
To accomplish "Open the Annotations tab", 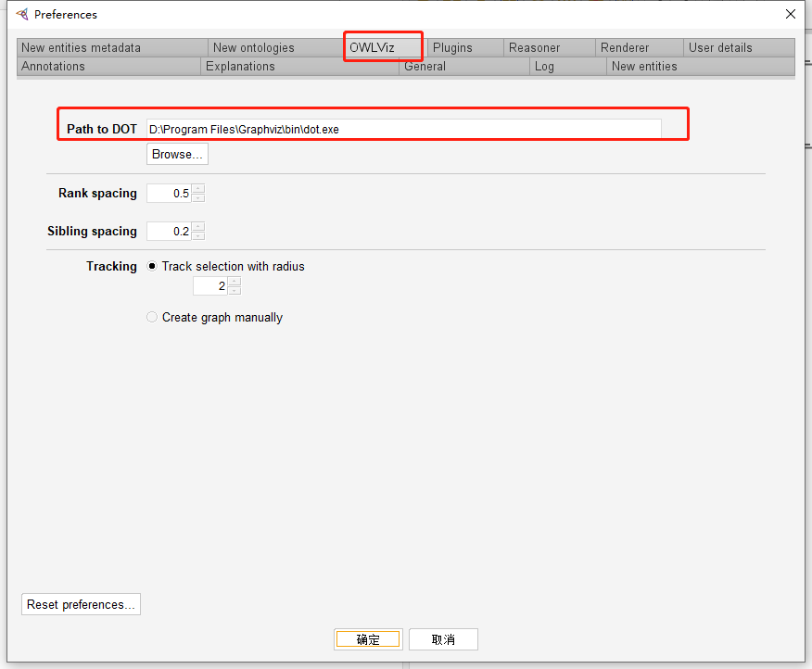I will [108, 67].
